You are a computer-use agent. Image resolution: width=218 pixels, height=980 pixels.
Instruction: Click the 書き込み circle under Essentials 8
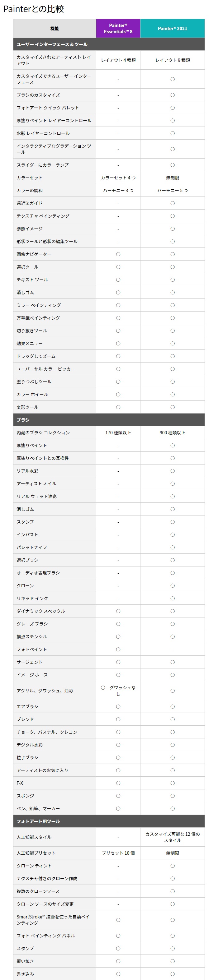(118, 974)
